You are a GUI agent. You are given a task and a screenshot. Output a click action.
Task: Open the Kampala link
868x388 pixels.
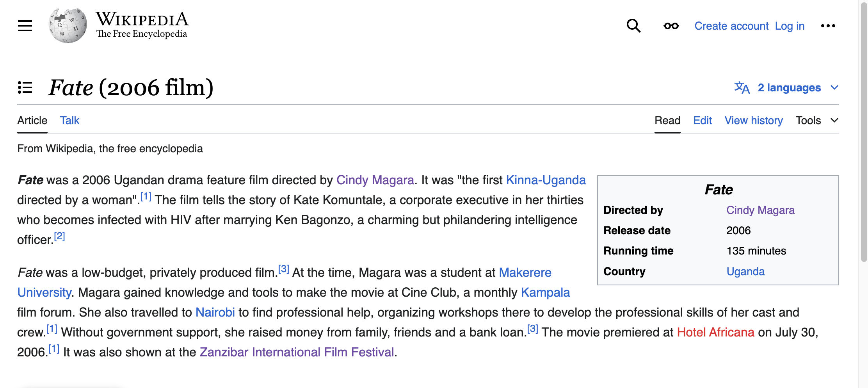coord(545,292)
